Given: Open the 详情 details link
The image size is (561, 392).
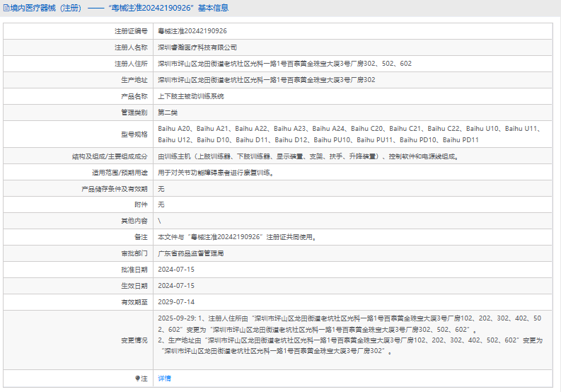Looking at the screenshot, I should tap(165, 379).
